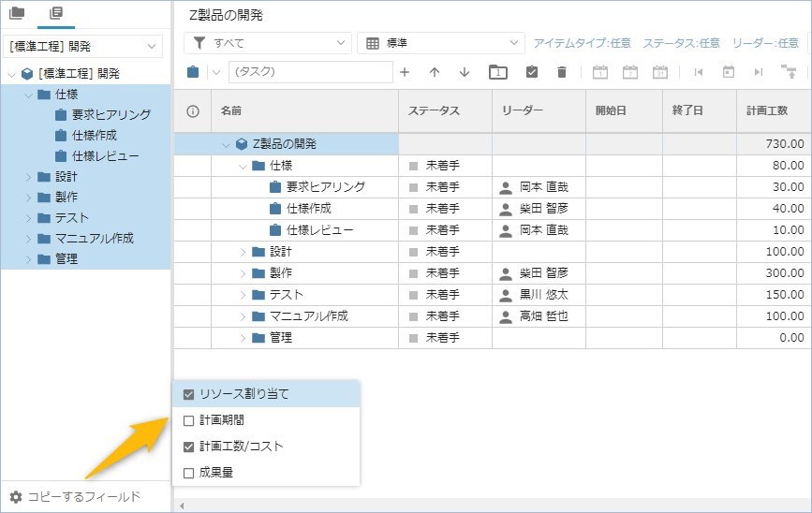Click the info icon in the table header
The image size is (812, 513).
coord(193,110)
